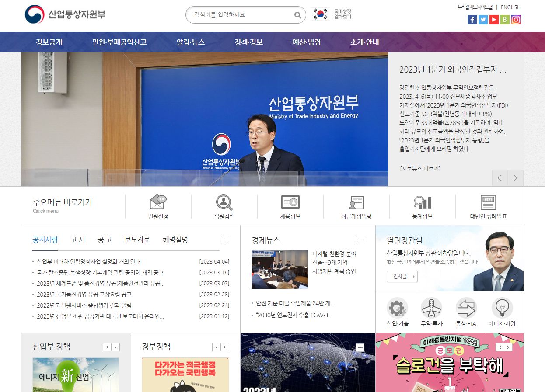Open the 정책·정보 menu
The height and width of the screenshot is (392, 545).
[249, 42]
